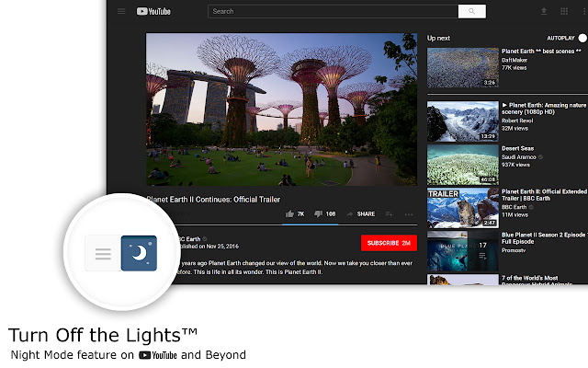The width and height of the screenshot is (588, 368).
Task: Click the thumbs up like icon
Action: tap(289, 214)
